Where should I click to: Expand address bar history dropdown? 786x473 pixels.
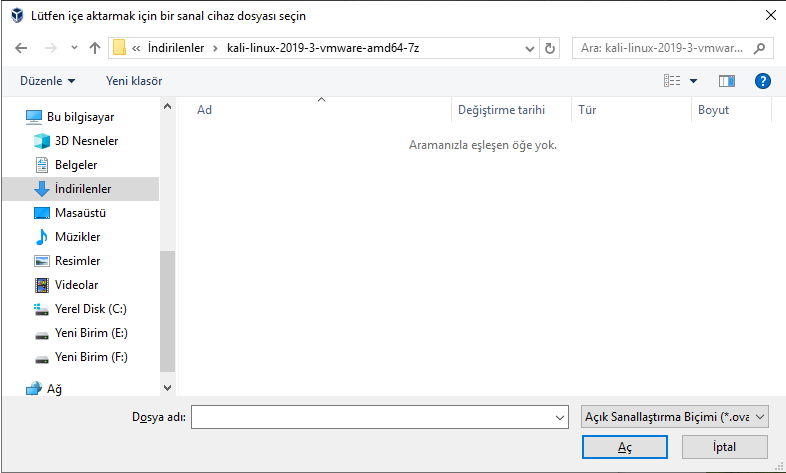point(529,49)
